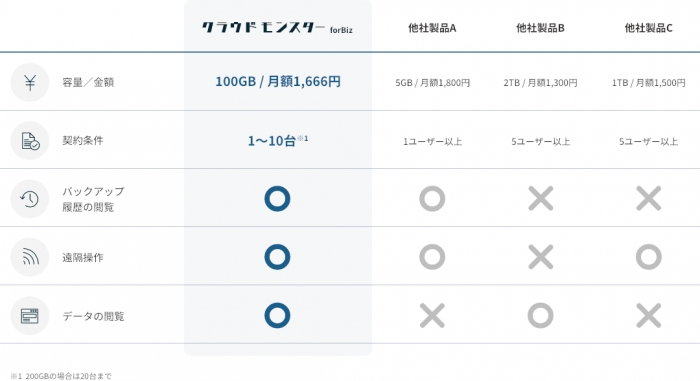
Task: Click the browser window icon for データの閲覧
Action: (x=30, y=316)
